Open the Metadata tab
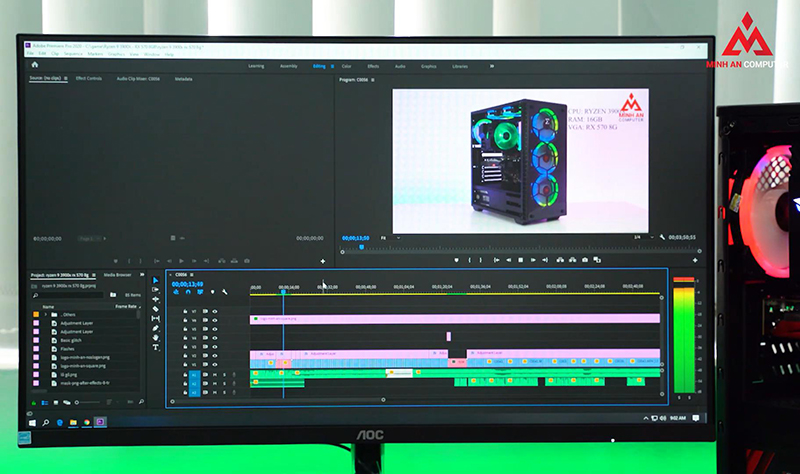This screenshot has height=474, width=800. pyautogui.click(x=183, y=79)
